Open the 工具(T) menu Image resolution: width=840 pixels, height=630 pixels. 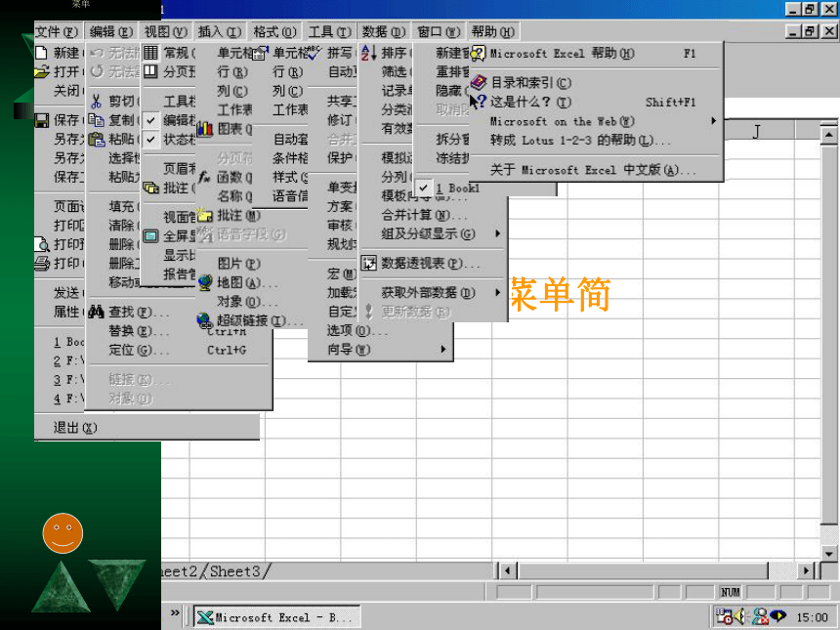point(330,32)
